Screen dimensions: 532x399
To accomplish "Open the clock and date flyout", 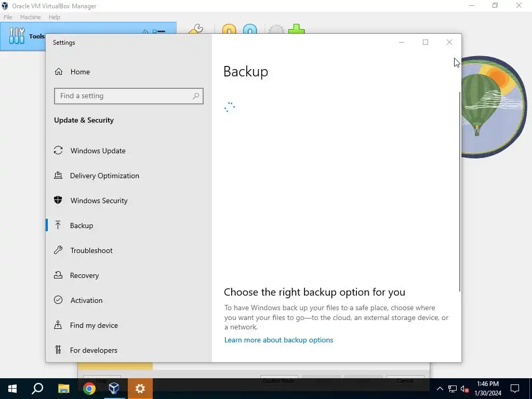I will [487, 389].
